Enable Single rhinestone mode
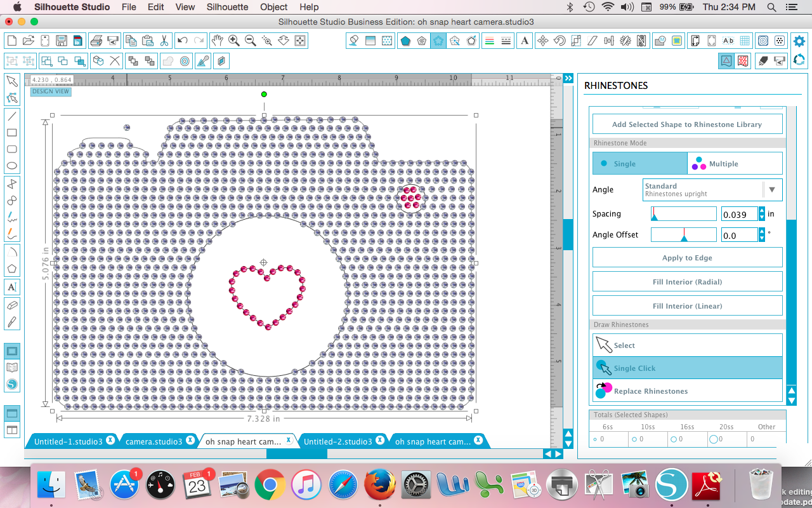The image size is (812, 508). (x=639, y=164)
